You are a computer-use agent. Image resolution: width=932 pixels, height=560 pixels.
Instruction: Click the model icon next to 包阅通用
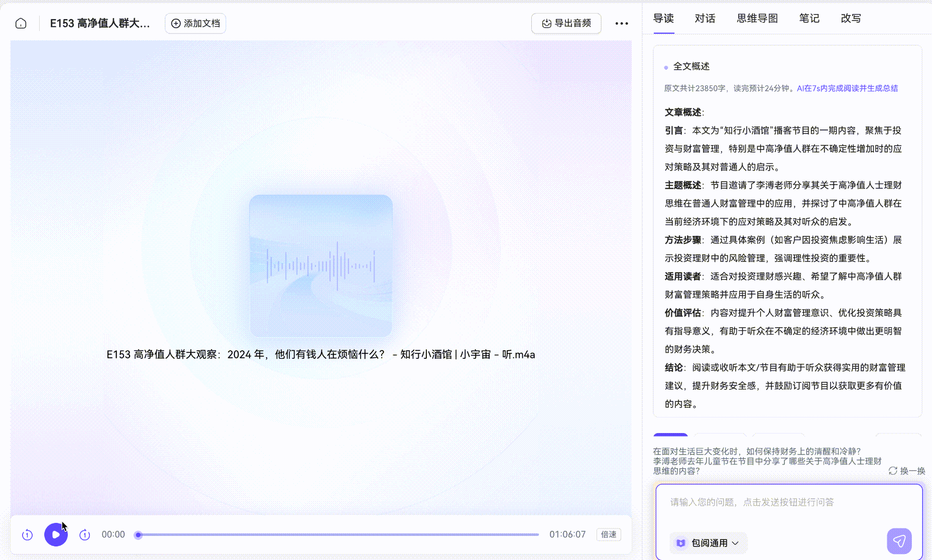coord(681,543)
